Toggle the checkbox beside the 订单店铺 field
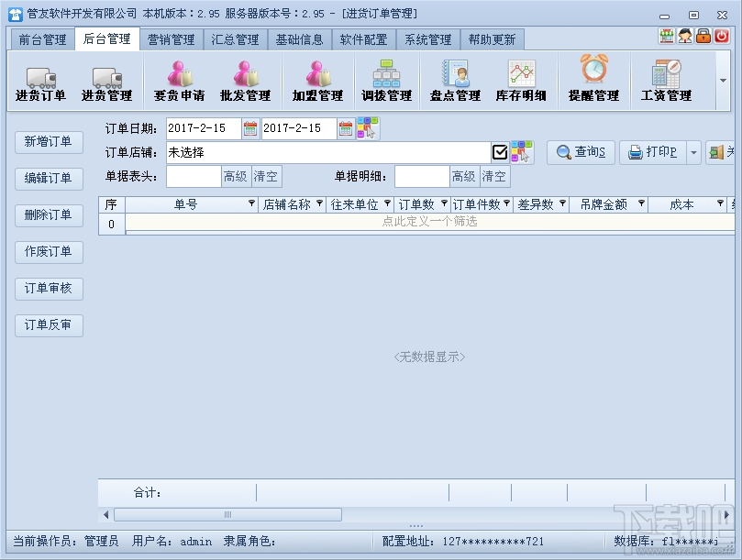Screen dimensions: 742x560 (x=499, y=152)
